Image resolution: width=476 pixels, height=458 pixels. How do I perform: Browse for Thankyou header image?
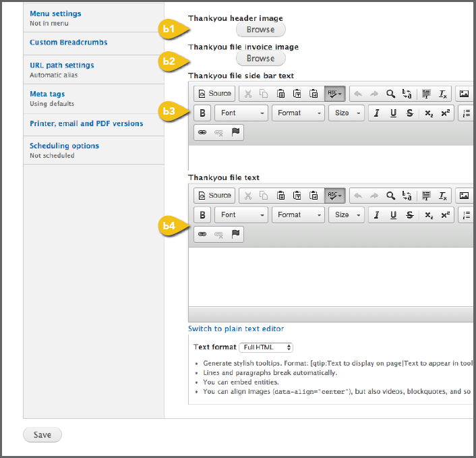(261, 30)
